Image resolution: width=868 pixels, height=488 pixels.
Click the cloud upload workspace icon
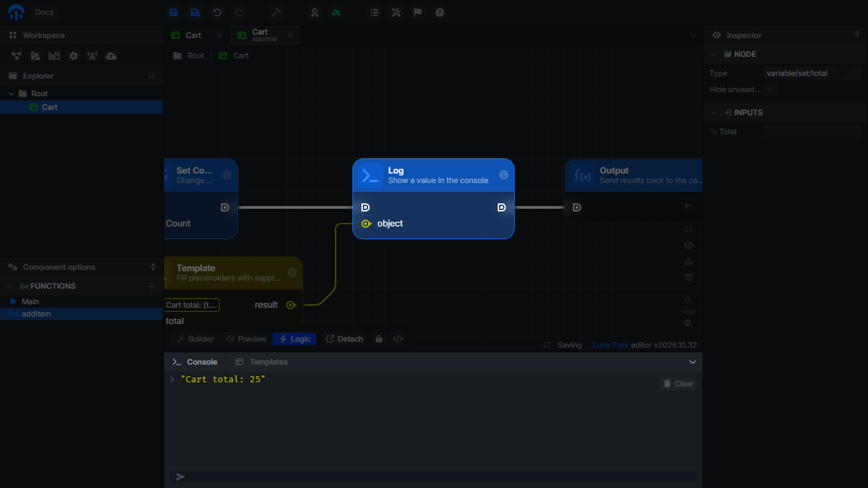coord(111,56)
